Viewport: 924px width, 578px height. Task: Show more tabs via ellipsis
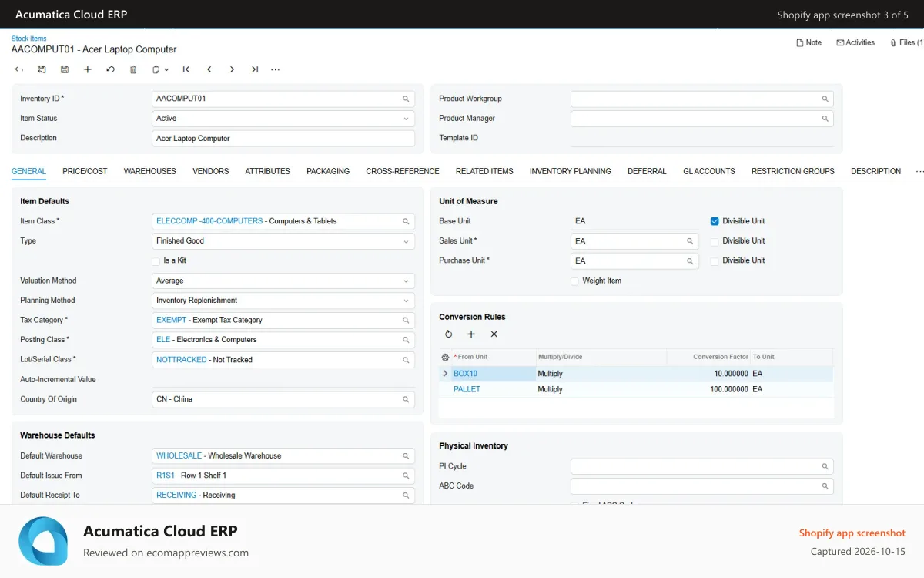pos(919,171)
